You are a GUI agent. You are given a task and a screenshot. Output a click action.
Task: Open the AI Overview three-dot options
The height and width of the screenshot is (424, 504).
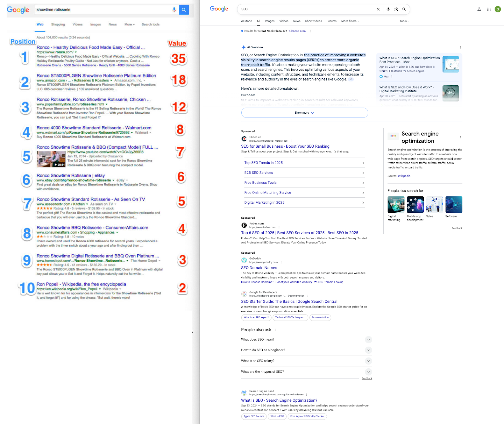click(461, 48)
